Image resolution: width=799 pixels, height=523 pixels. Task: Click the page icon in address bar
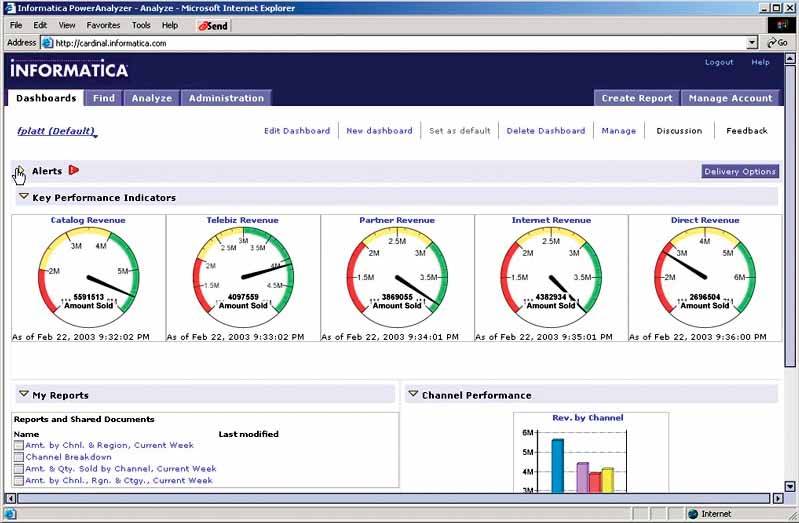point(47,43)
